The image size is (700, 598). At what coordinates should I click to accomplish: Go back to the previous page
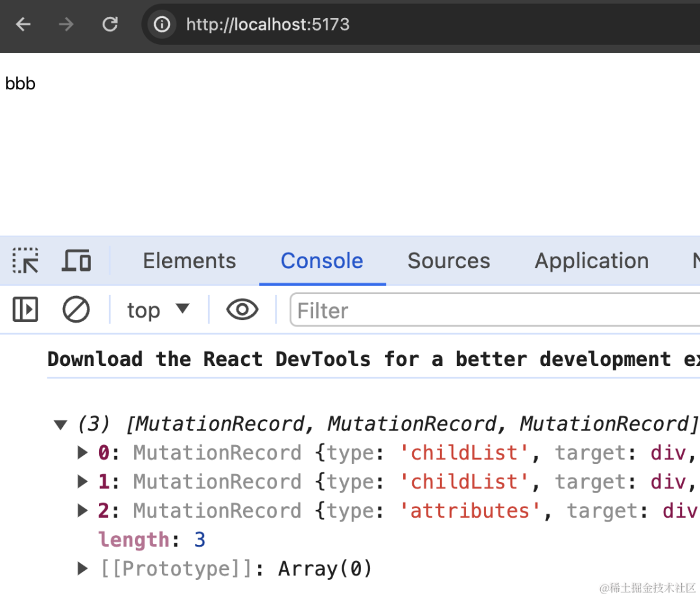(23, 24)
